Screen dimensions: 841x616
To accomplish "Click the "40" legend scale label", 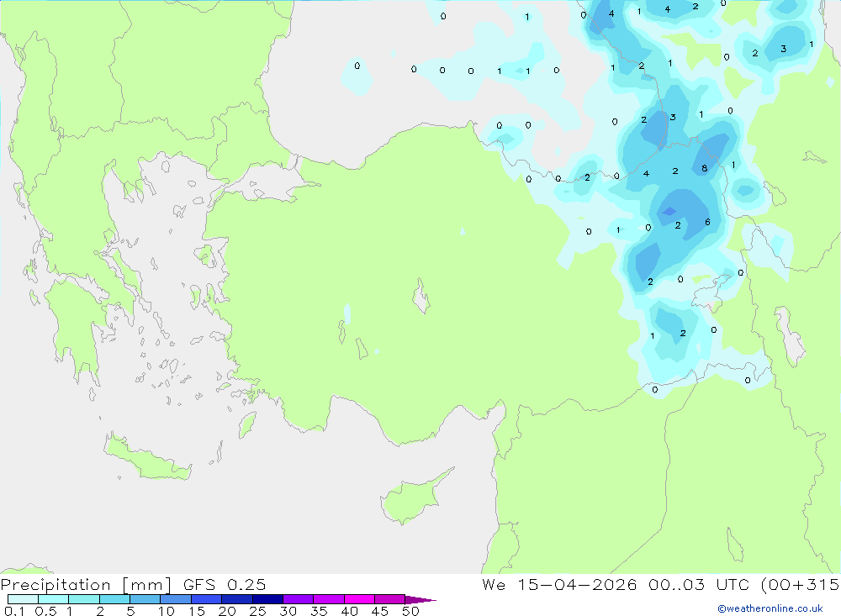I will click(349, 611).
